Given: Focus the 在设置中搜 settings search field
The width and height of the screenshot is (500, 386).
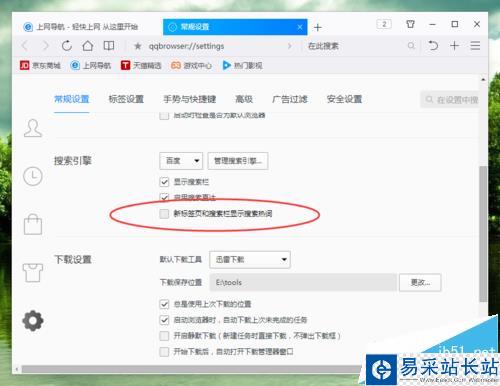Looking at the screenshot, I should click(450, 100).
